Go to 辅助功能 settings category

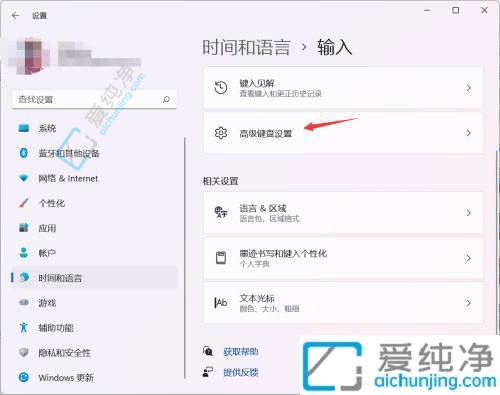click(x=94, y=327)
